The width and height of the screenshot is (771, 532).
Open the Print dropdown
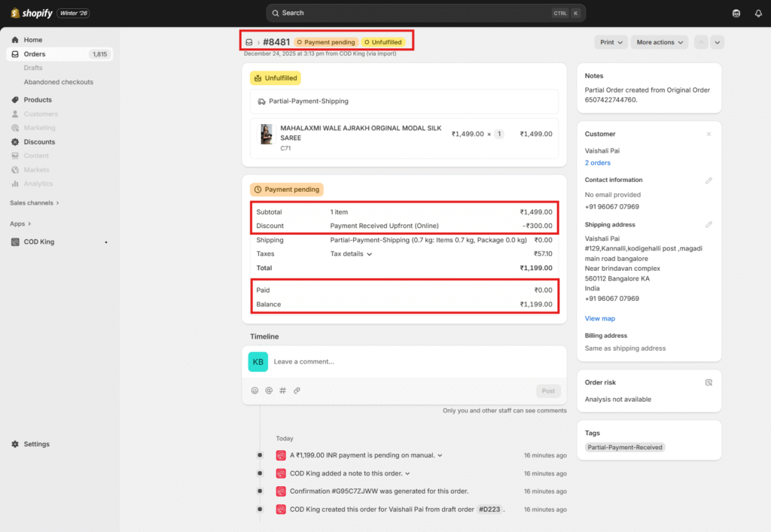[611, 43]
